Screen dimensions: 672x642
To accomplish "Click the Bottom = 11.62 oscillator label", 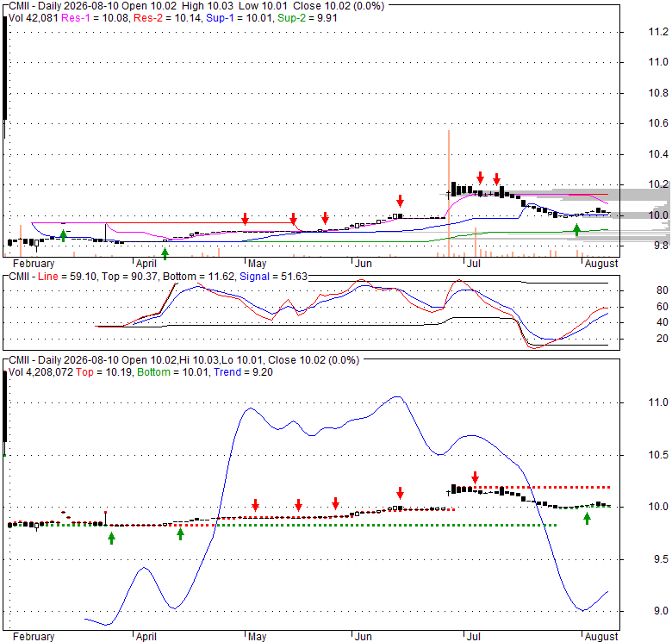I will pyautogui.click(x=199, y=277).
